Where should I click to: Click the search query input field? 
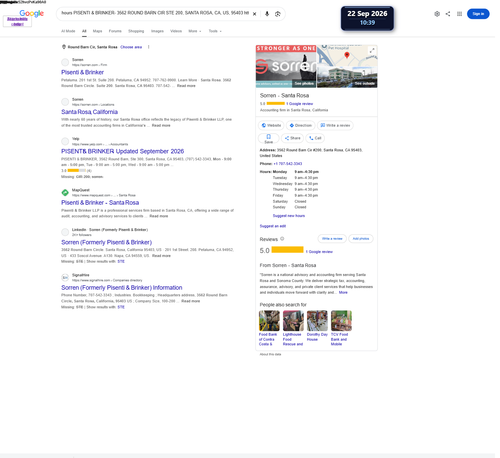[156, 13]
